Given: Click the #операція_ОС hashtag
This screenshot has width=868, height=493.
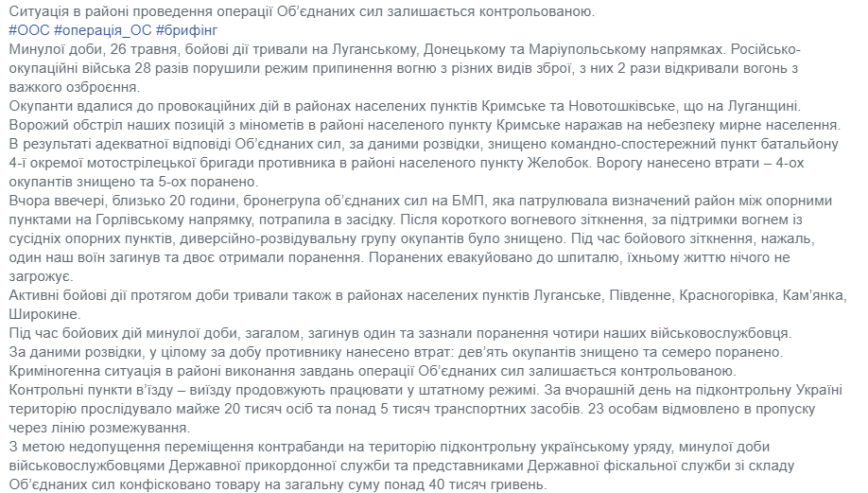Looking at the screenshot, I should pyautogui.click(x=106, y=29).
